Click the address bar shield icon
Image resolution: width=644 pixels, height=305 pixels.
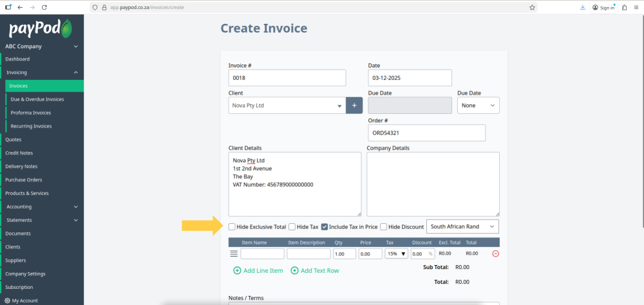[x=95, y=7]
